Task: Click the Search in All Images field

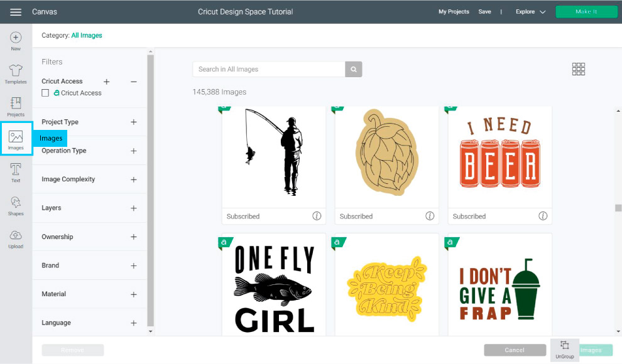Action: 268,69
